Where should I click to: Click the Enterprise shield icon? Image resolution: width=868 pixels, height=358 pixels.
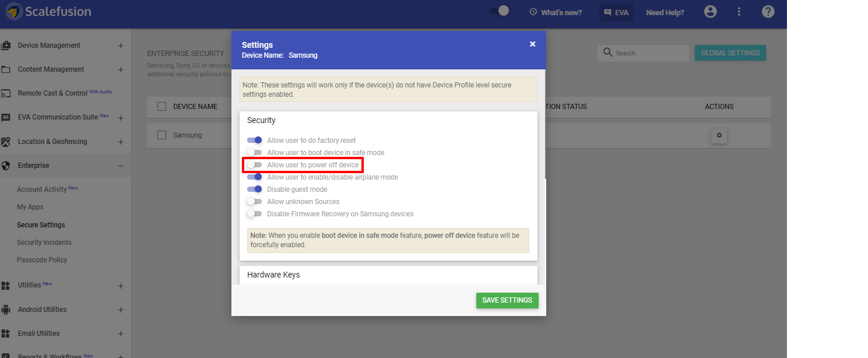click(x=6, y=166)
